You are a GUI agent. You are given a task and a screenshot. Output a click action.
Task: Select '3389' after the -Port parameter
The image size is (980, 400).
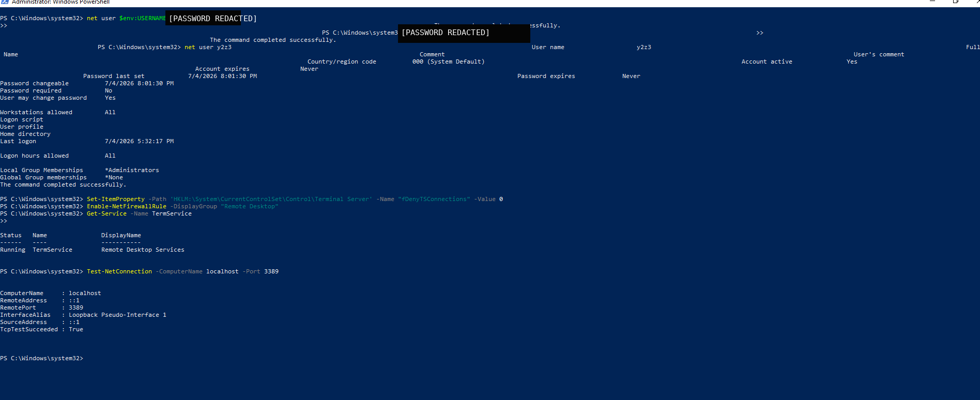(271, 271)
